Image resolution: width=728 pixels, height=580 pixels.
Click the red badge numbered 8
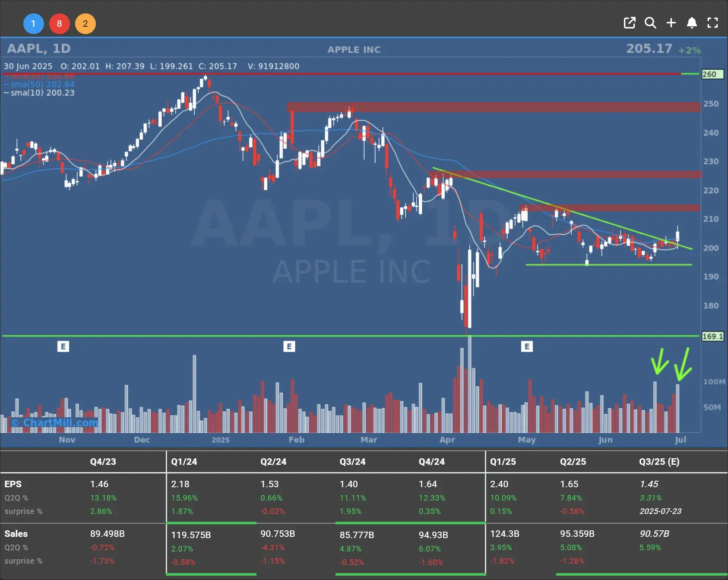point(60,24)
